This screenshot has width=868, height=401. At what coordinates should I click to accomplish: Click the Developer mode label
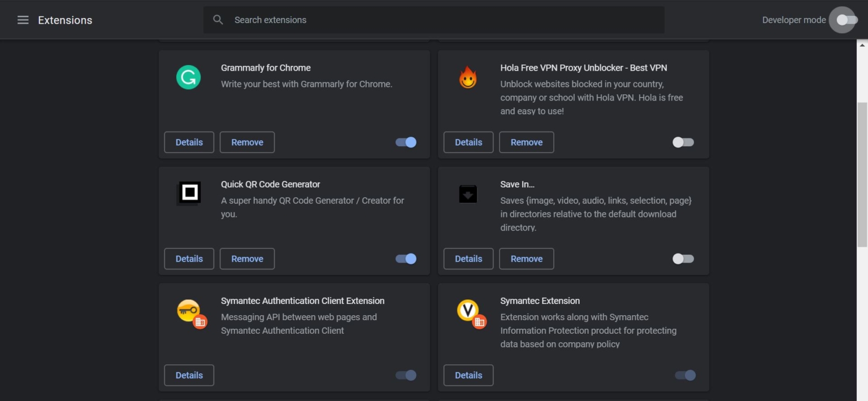coord(793,20)
